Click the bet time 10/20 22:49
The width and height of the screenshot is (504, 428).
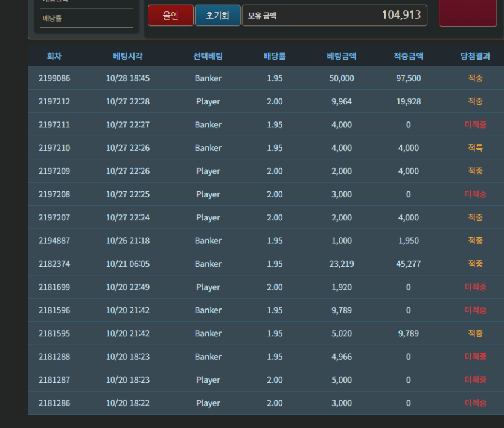point(128,287)
